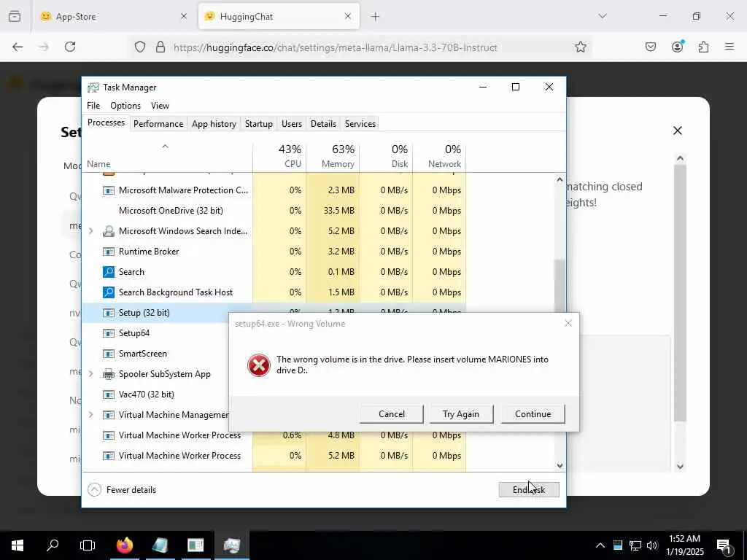Switch to the Performance tab
747x560 pixels.
pyautogui.click(x=158, y=124)
